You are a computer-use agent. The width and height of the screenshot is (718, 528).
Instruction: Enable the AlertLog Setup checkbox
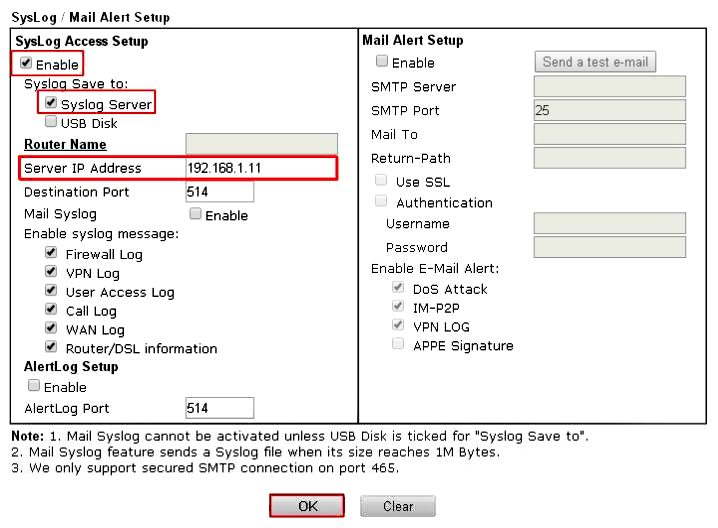[34, 386]
